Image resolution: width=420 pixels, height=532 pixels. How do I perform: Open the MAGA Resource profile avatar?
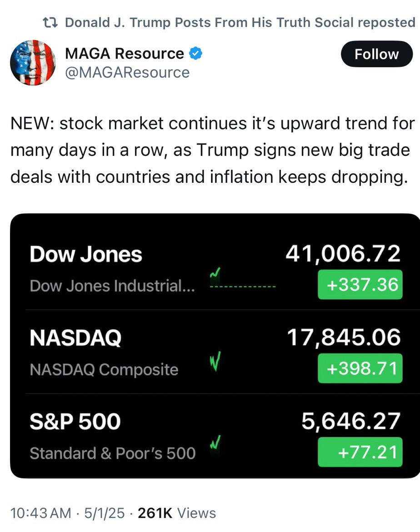click(33, 62)
